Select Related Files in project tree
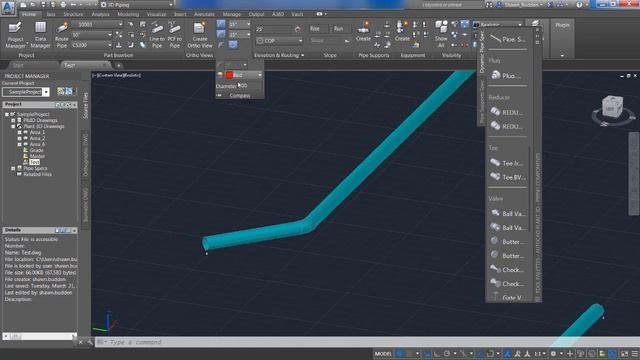 click(38, 174)
